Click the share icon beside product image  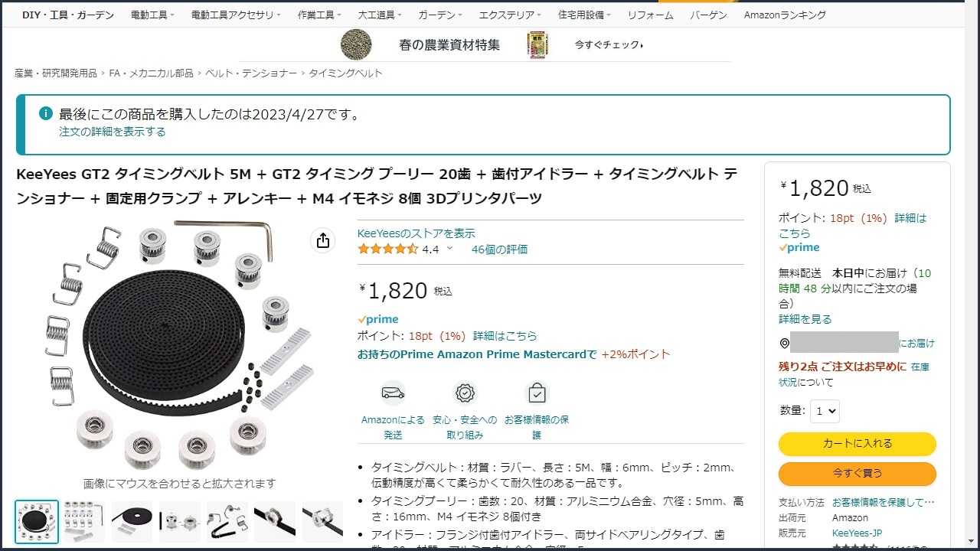click(322, 241)
